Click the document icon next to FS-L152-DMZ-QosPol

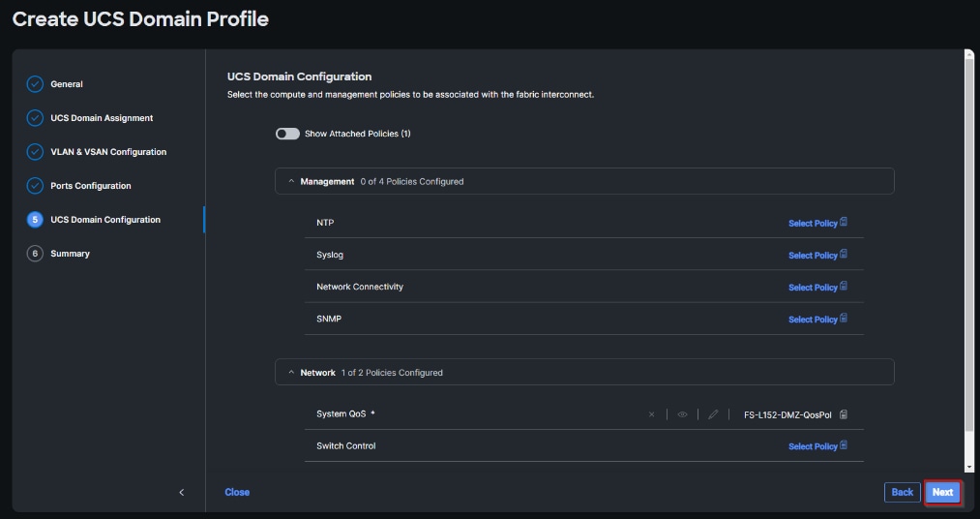tap(844, 414)
